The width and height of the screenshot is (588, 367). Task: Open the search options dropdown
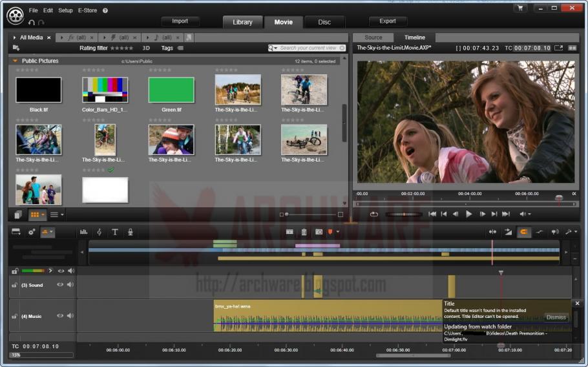(x=276, y=48)
